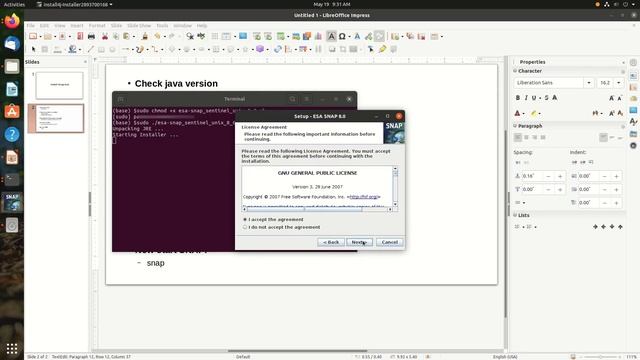640x360 pixels.
Task: Open the Styles deck in sidebar tab bar
Action: pyautogui.click(x=633, y=122)
